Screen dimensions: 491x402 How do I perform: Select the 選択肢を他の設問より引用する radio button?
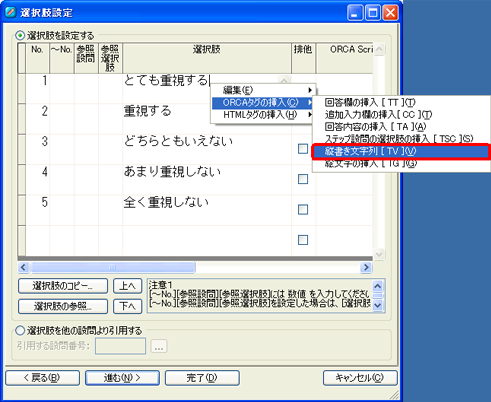click(20, 330)
